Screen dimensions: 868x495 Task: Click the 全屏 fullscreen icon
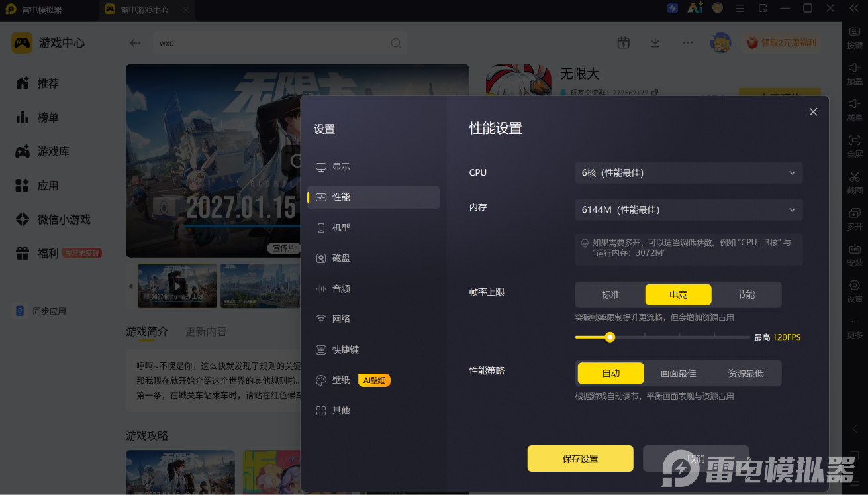click(855, 140)
